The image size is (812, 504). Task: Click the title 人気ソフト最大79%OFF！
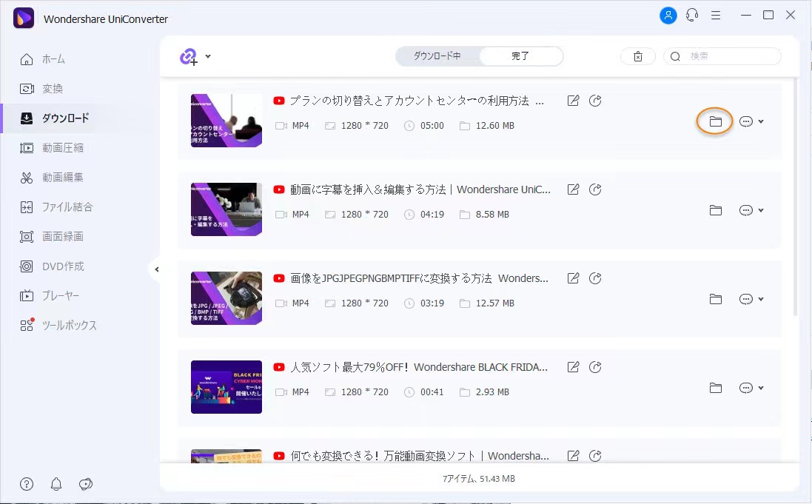click(x=349, y=367)
